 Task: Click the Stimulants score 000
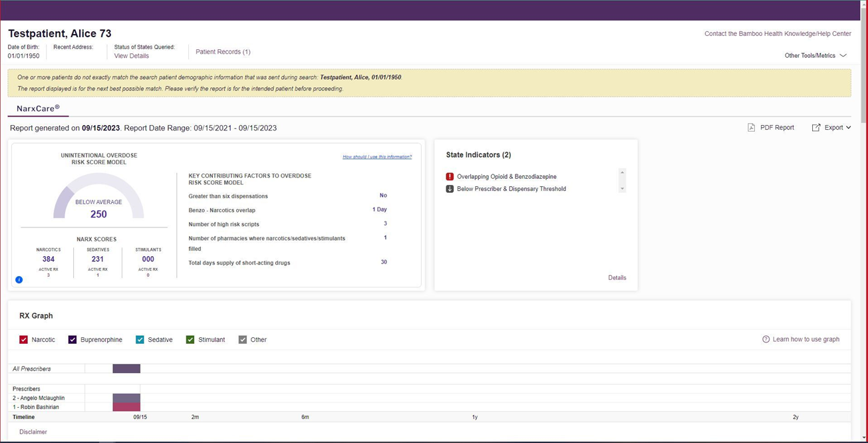(x=148, y=259)
